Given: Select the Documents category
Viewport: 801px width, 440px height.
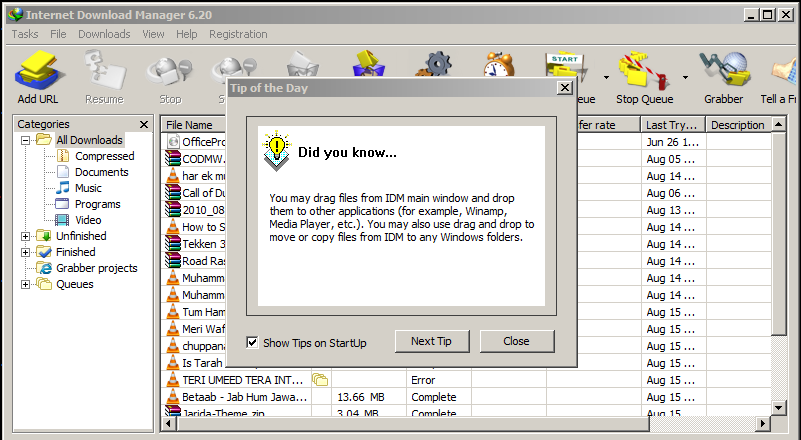Looking at the screenshot, I should 101,172.
